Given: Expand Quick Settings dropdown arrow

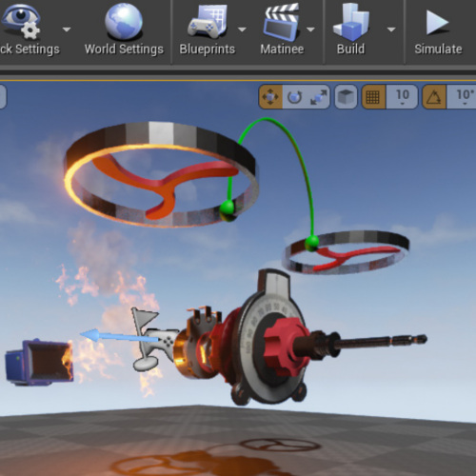Looking at the screenshot, I should [67, 30].
